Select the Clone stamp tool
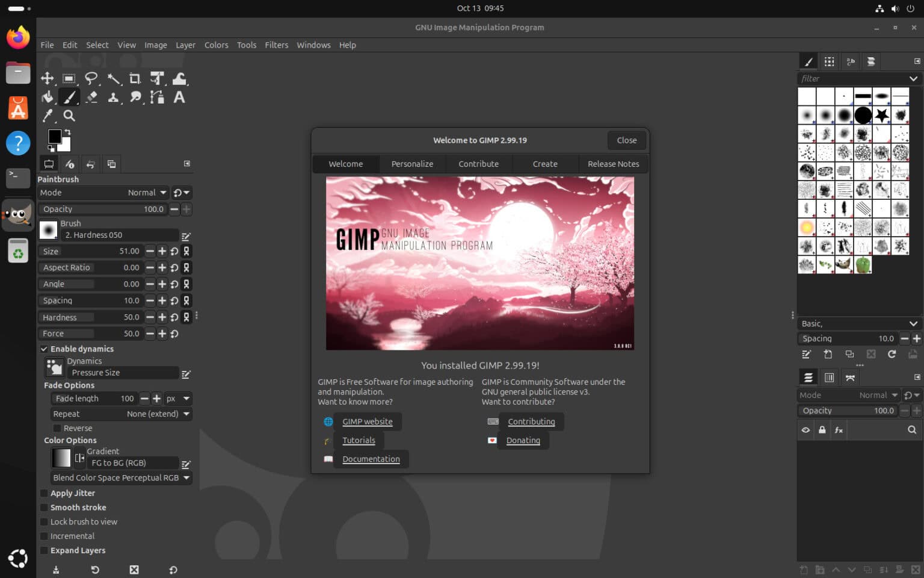This screenshot has height=578, width=924. [113, 98]
